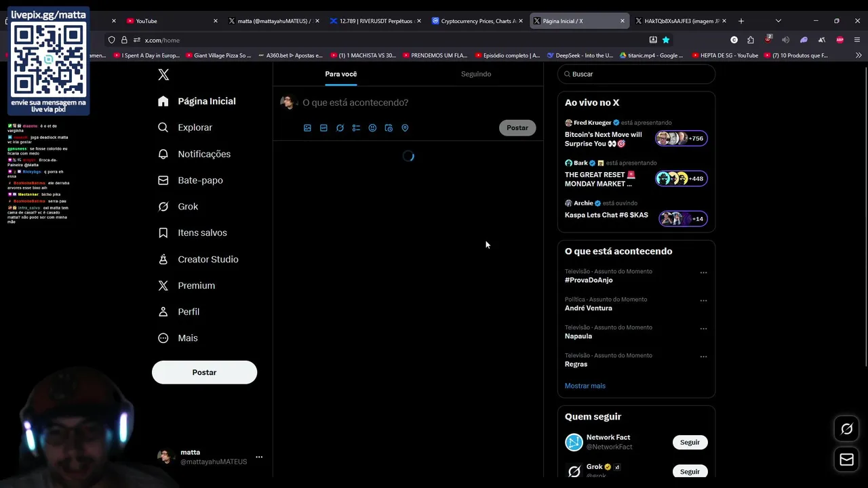Switch to the Para você tab

[x=340, y=74]
